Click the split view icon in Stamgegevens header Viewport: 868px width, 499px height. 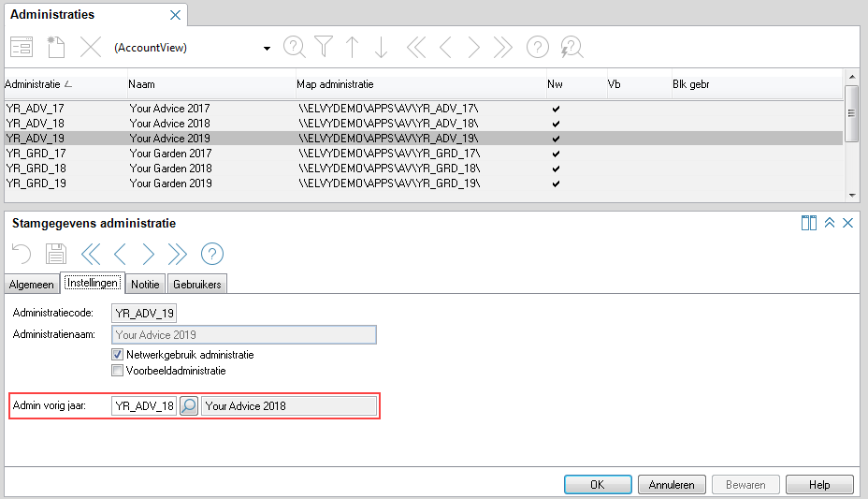point(808,224)
